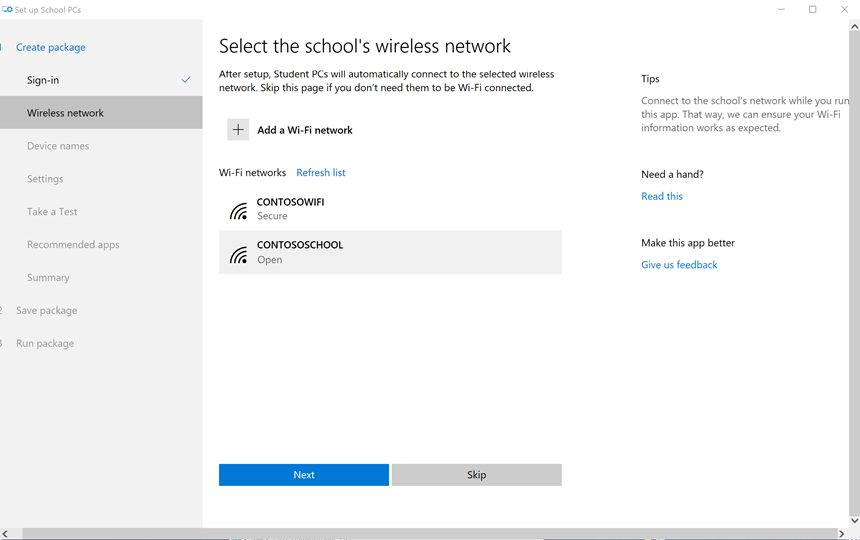Click the Set up School PCs app icon
860x540 pixels.
[x=7, y=9]
